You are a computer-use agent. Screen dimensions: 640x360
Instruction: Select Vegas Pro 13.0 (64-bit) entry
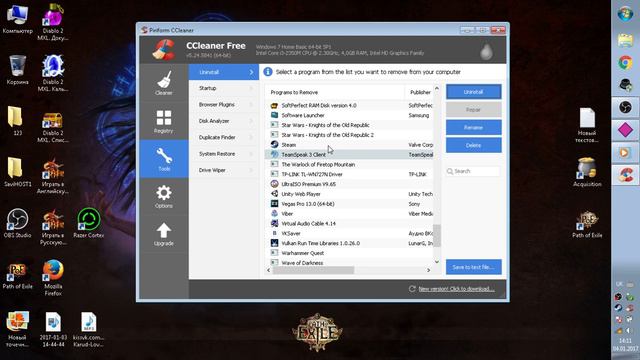[349, 204]
